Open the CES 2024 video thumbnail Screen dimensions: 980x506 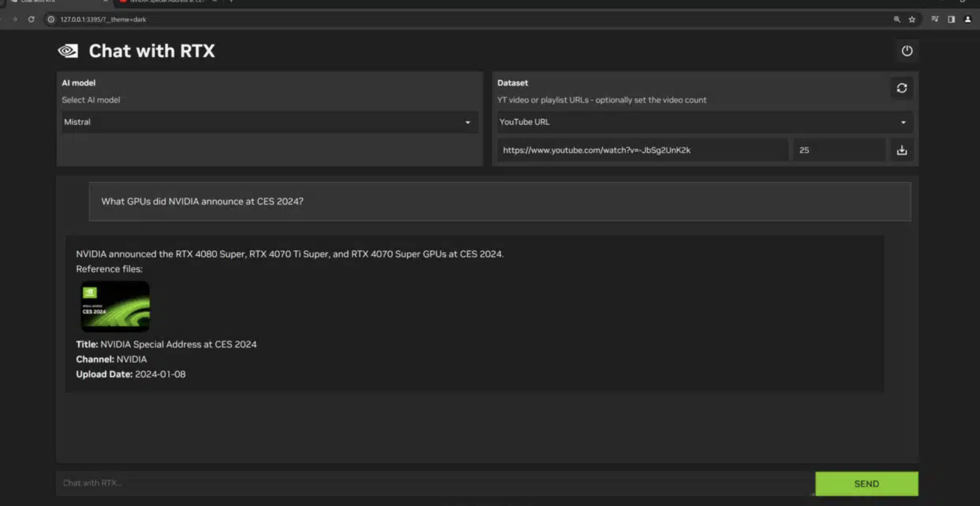coord(115,306)
